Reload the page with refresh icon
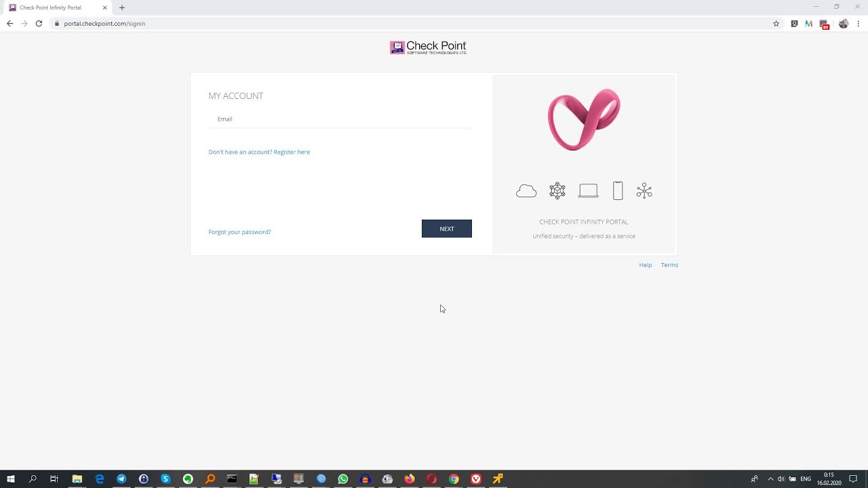 pyautogui.click(x=39, y=23)
